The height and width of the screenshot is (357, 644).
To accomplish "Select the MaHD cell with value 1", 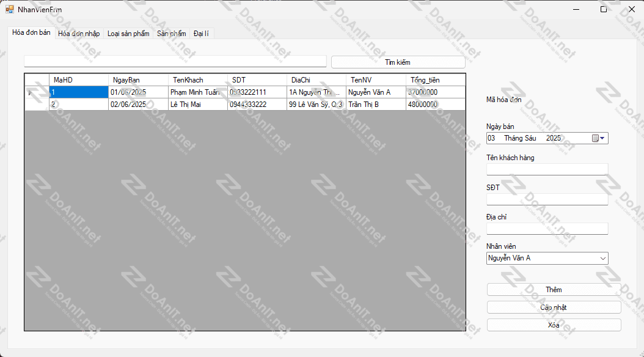I will 79,92.
